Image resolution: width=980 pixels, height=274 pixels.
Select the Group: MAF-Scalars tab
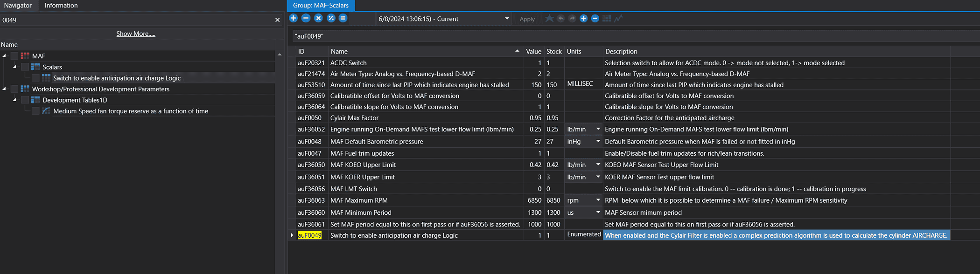tap(321, 6)
